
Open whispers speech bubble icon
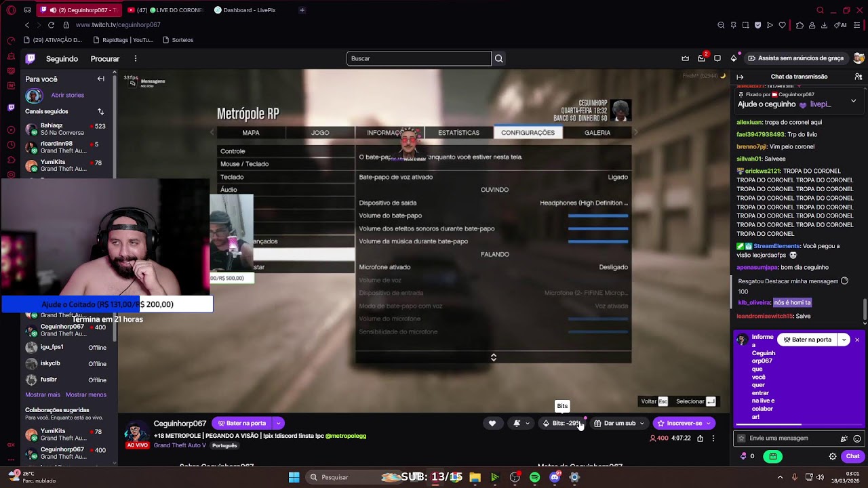pos(718,58)
